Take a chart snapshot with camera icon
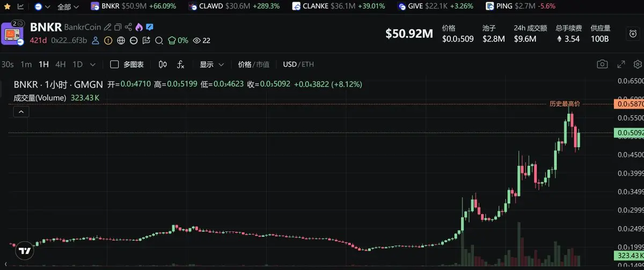 click(602, 64)
